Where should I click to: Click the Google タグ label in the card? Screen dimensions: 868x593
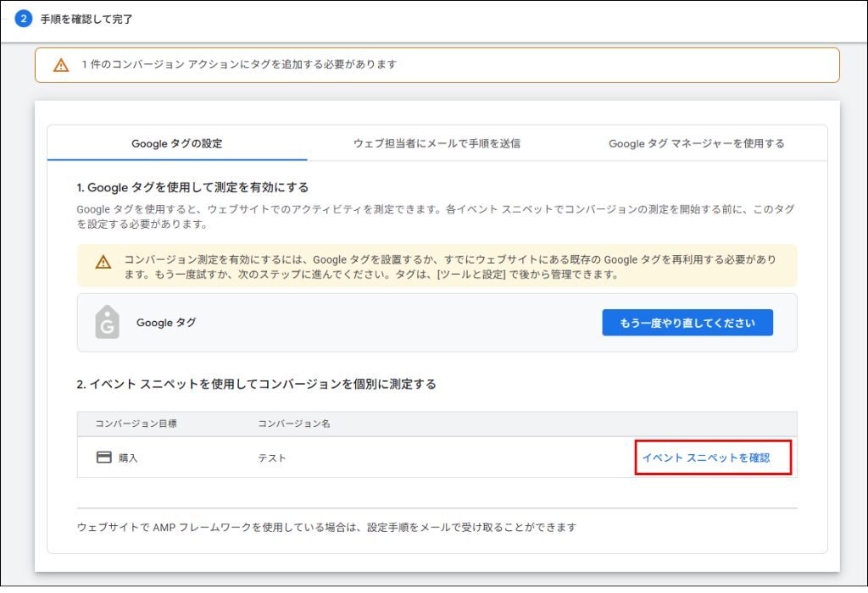coord(166,323)
